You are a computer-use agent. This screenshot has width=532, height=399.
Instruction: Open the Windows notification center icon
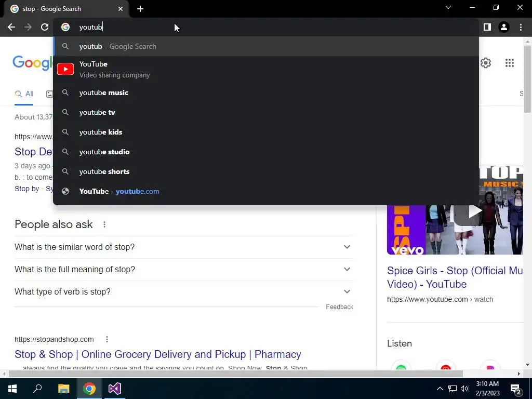(x=516, y=389)
